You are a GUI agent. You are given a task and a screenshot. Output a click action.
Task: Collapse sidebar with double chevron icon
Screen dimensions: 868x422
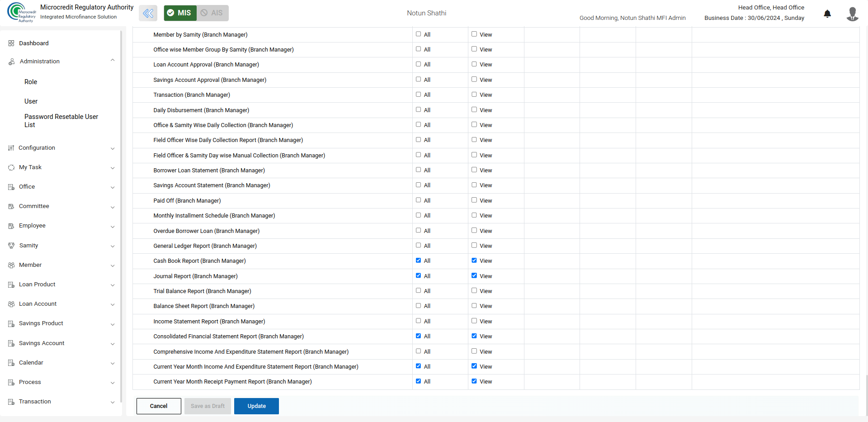(x=148, y=13)
